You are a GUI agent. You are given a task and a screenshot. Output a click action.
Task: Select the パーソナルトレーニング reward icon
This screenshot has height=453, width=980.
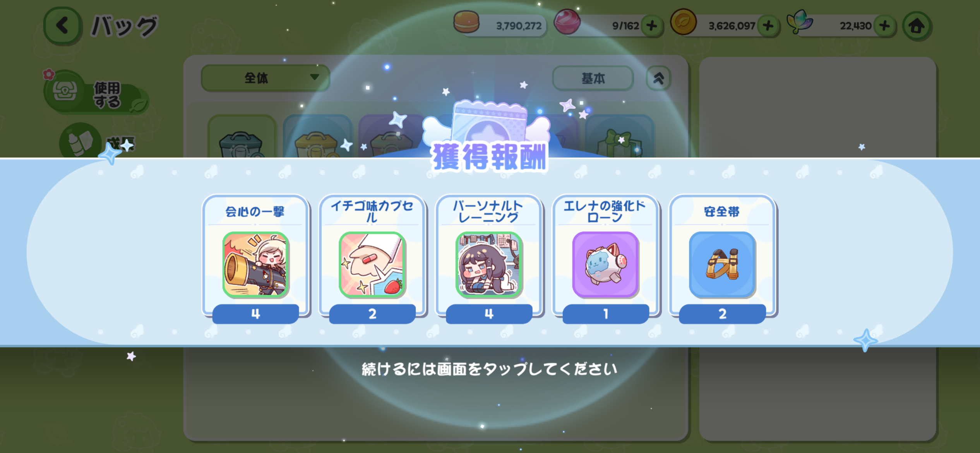pyautogui.click(x=489, y=264)
